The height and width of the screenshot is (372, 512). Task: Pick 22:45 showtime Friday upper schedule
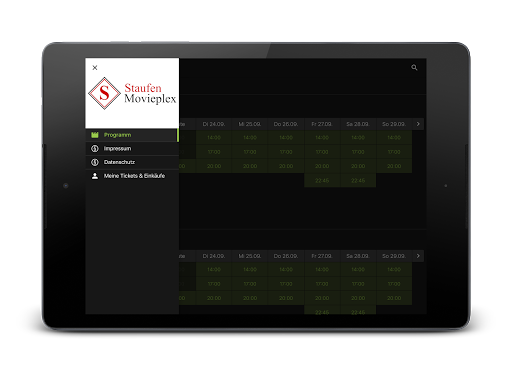[322, 181]
